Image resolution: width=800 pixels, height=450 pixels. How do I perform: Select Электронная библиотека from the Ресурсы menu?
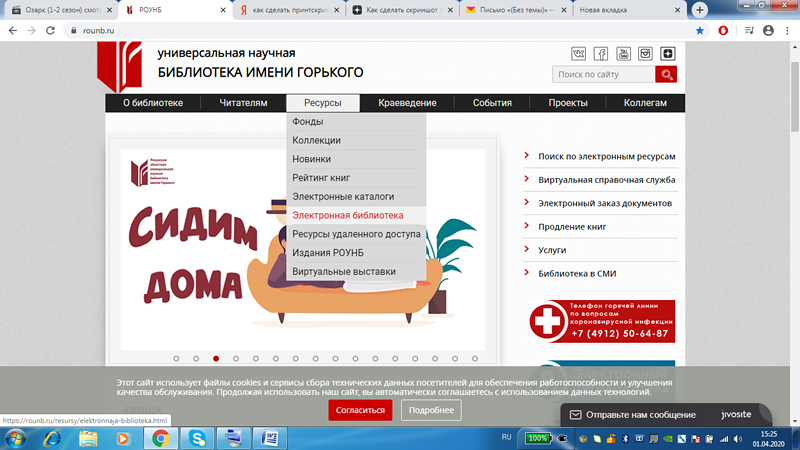click(x=348, y=215)
